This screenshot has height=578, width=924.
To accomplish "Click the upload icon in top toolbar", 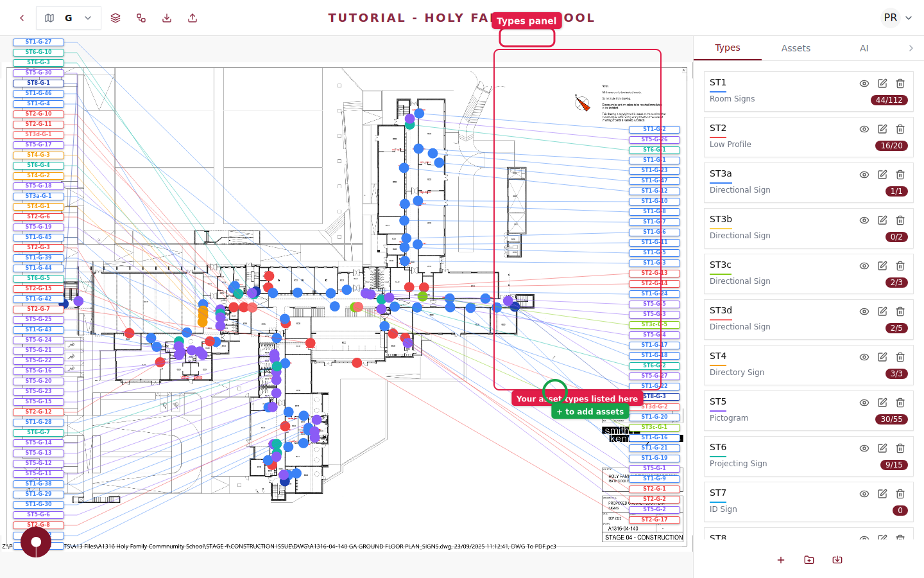I will tap(193, 18).
